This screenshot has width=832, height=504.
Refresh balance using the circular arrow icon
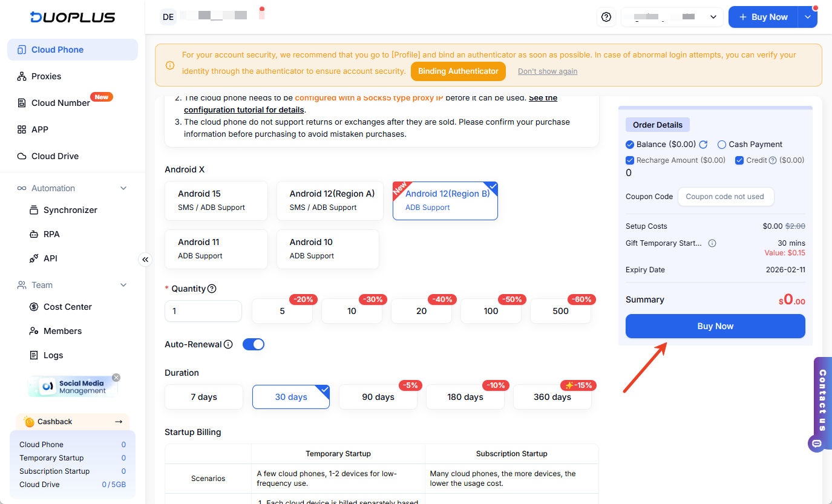click(x=703, y=145)
